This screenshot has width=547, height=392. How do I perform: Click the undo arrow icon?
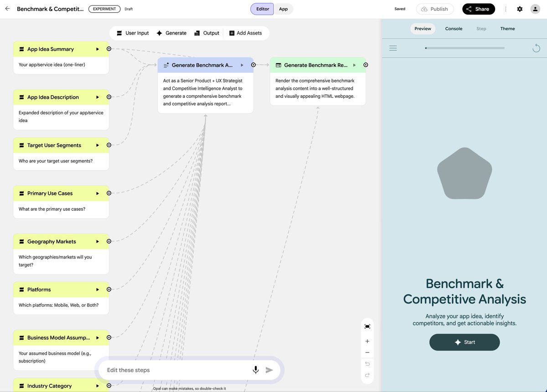[367, 364]
